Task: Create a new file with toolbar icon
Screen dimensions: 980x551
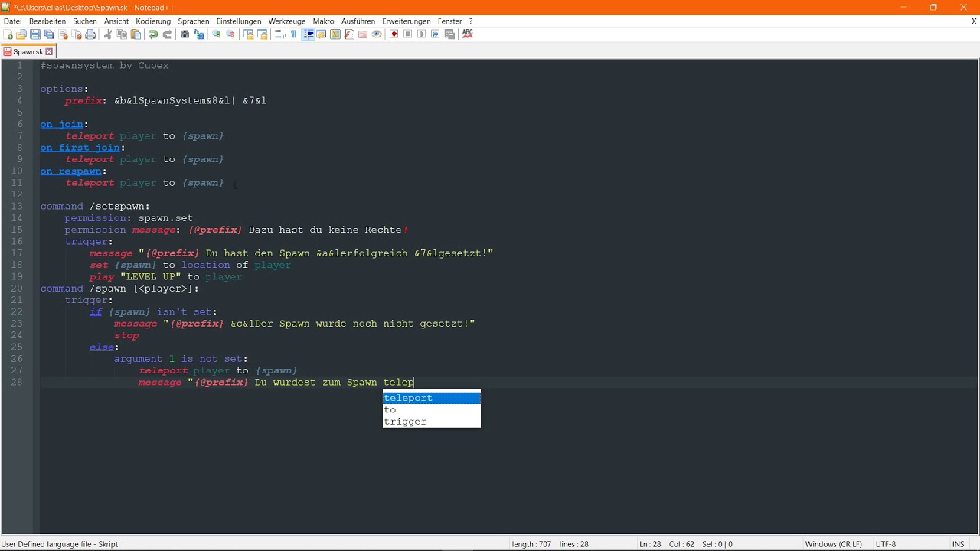Action: (x=8, y=34)
